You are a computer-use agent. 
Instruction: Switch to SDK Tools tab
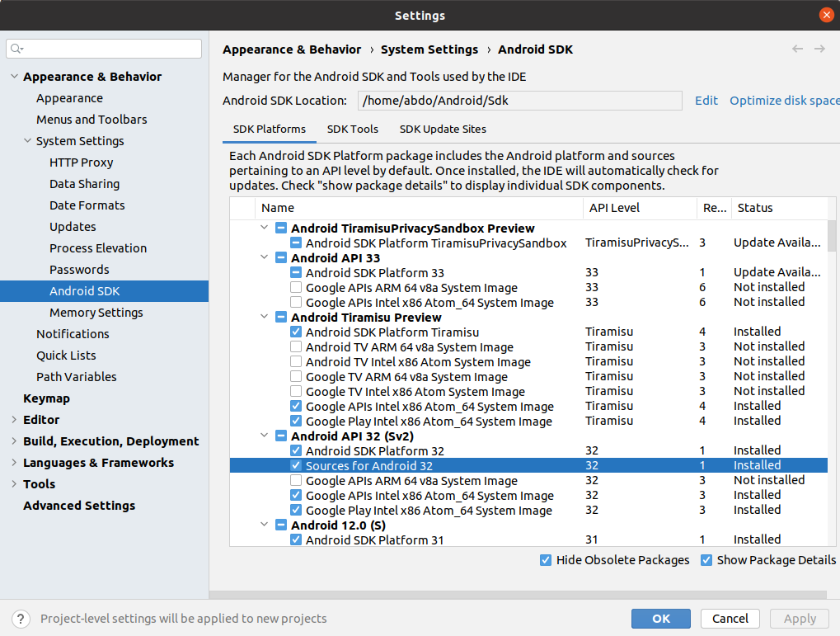(353, 130)
